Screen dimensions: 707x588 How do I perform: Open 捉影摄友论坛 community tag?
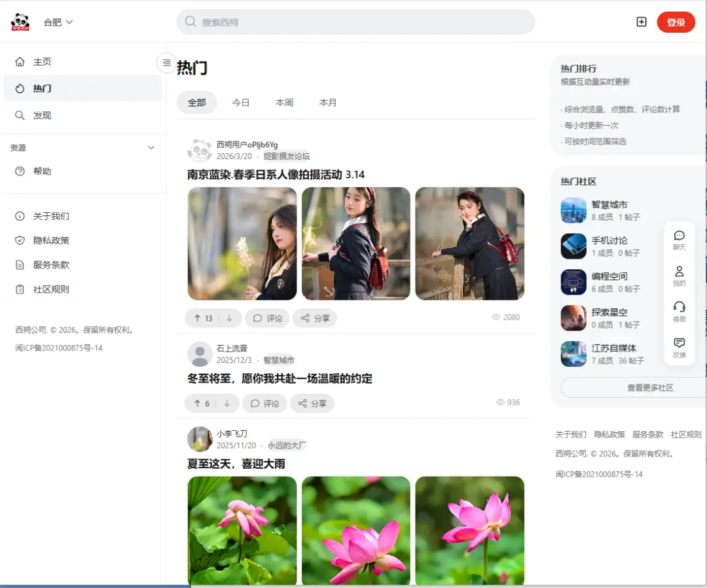coord(287,156)
